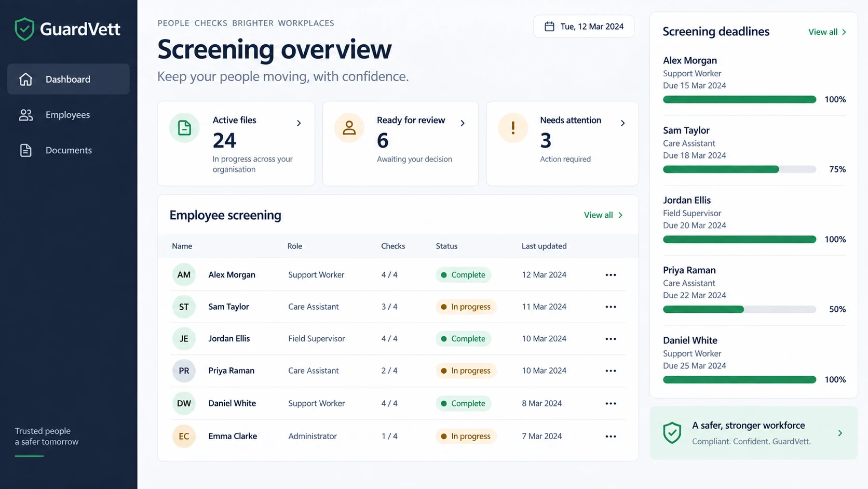868x489 pixels.
Task: Click the GuardVett shield logo
Action: 24,29
